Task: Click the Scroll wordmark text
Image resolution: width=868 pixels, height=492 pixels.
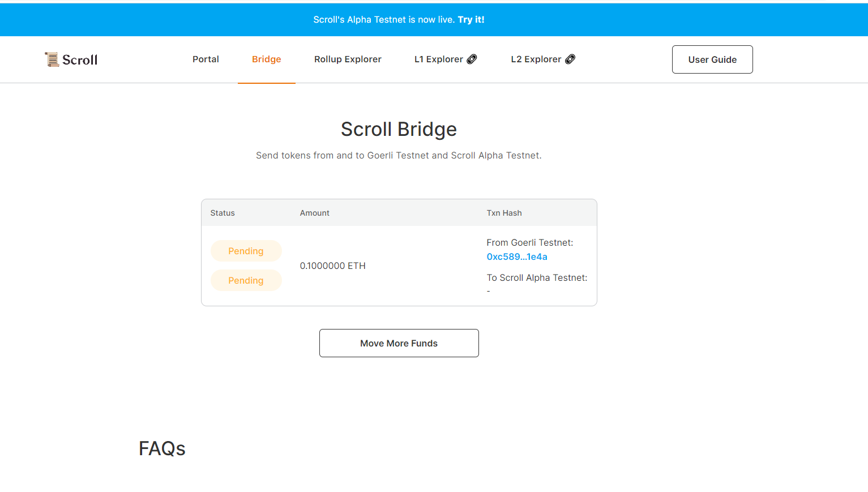Action: 80,59
